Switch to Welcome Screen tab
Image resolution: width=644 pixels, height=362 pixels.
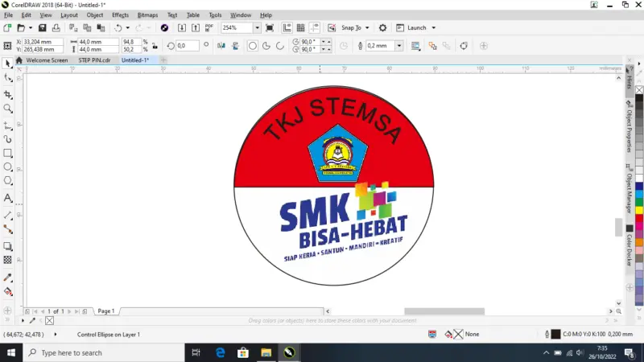click(47, 60)
